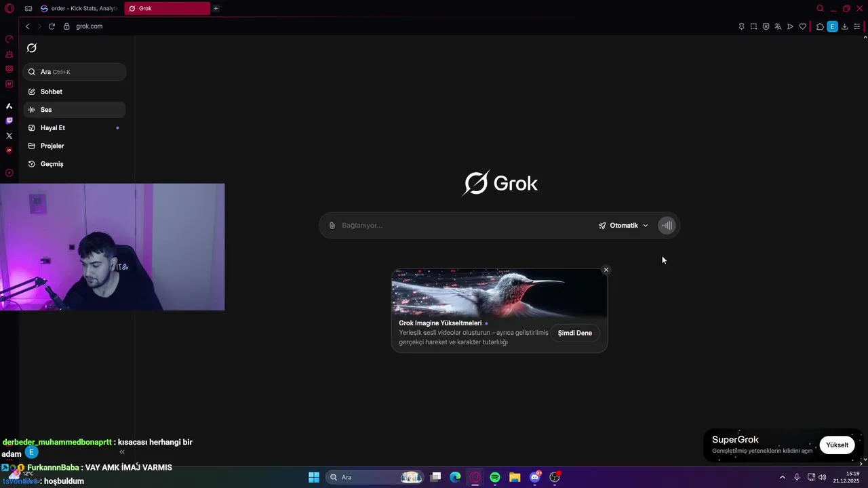Screen dimensions: 868x488
Task: Click the SuperGrok banner title
Action: tap(735, 440)
